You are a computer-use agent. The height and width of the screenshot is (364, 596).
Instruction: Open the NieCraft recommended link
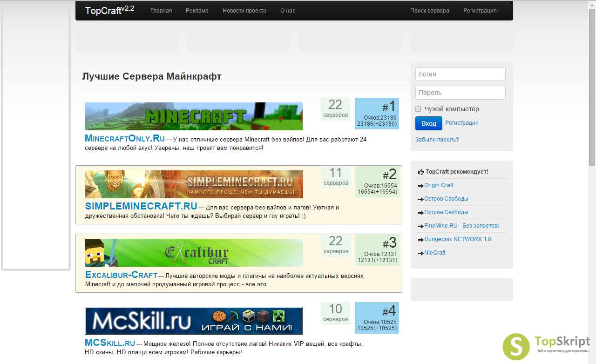coord(435,253)
